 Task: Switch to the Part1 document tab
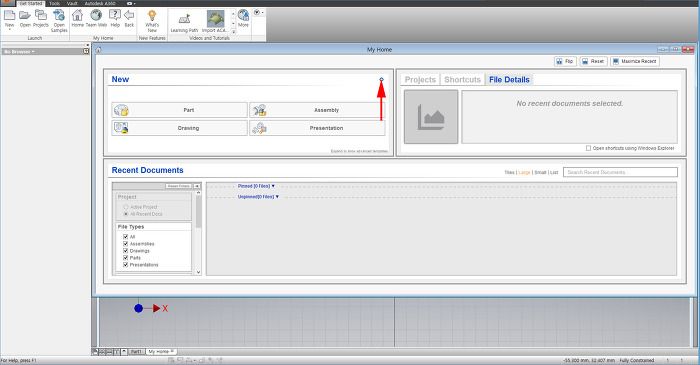136,352
